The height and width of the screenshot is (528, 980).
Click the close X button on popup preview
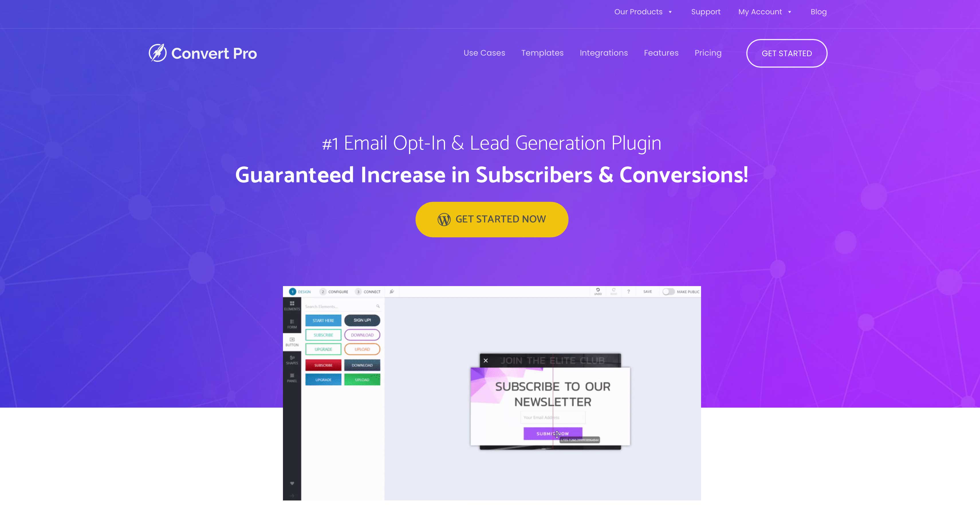tap(486, 361)
